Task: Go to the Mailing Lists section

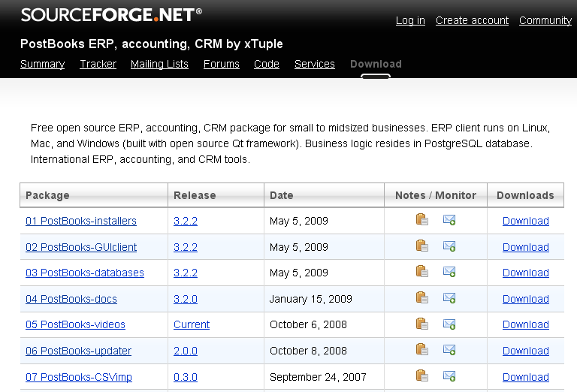Action: pyautogui.click(x=159, y=64)
